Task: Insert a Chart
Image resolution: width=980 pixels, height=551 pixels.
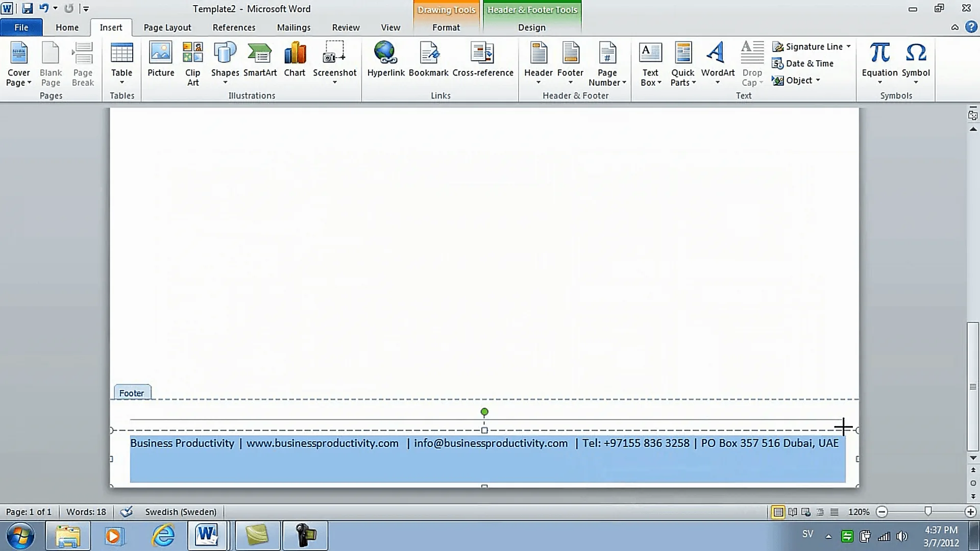Action: tap(295, 60)
